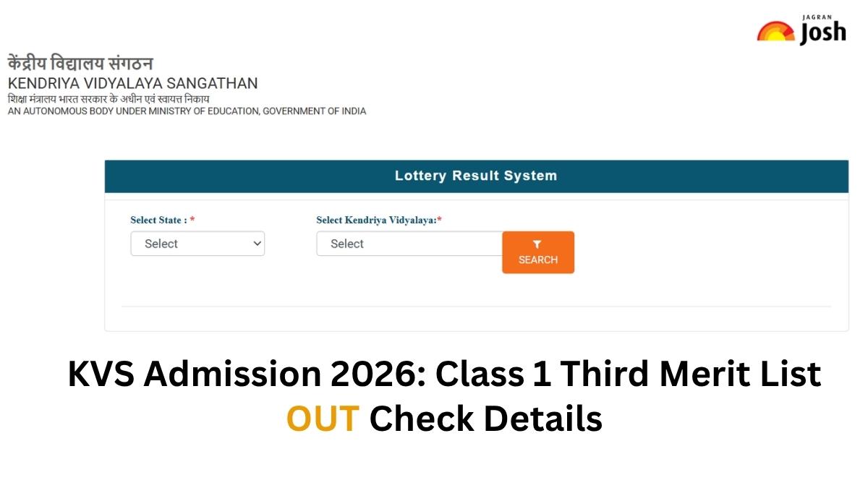868x488 pixels.
Task: Click the Hindi ministry subtitle line
Action: 109,98
